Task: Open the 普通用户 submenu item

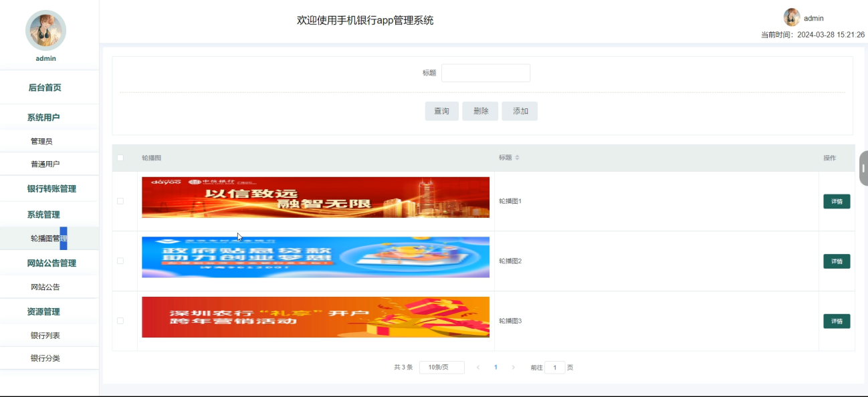Action: tap(49, 164)
